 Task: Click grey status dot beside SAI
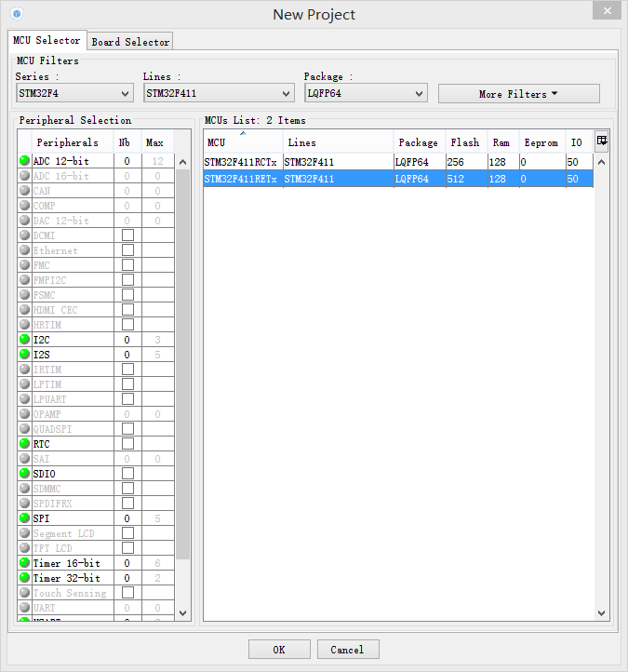coord(24,459)
